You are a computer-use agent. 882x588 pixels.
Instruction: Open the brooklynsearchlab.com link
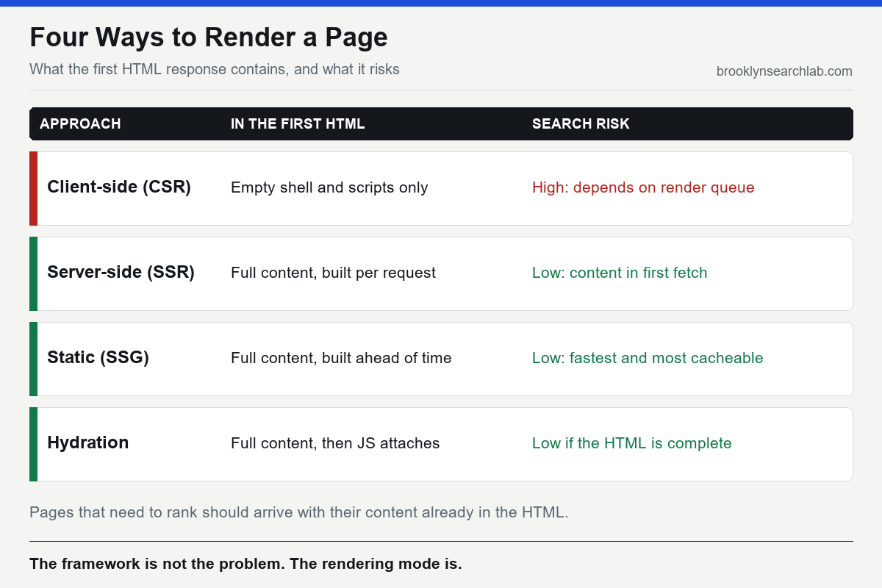pyautogui.click(x=784, y=71)
